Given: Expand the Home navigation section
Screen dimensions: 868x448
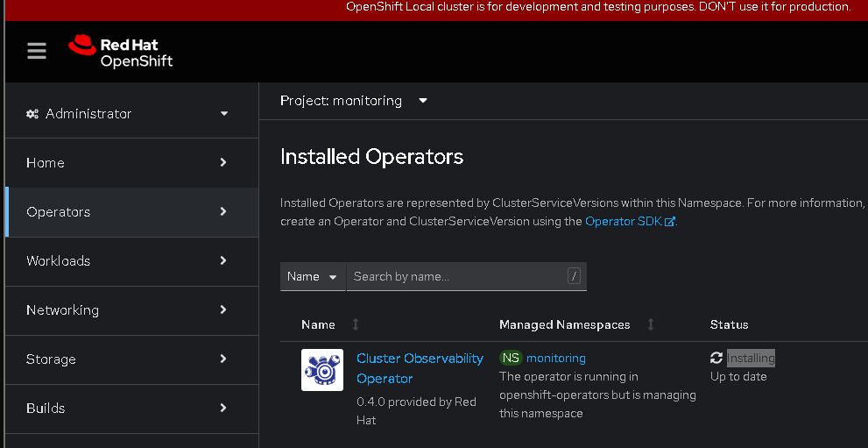Looking at the screenshot, I should click(131, 163).
